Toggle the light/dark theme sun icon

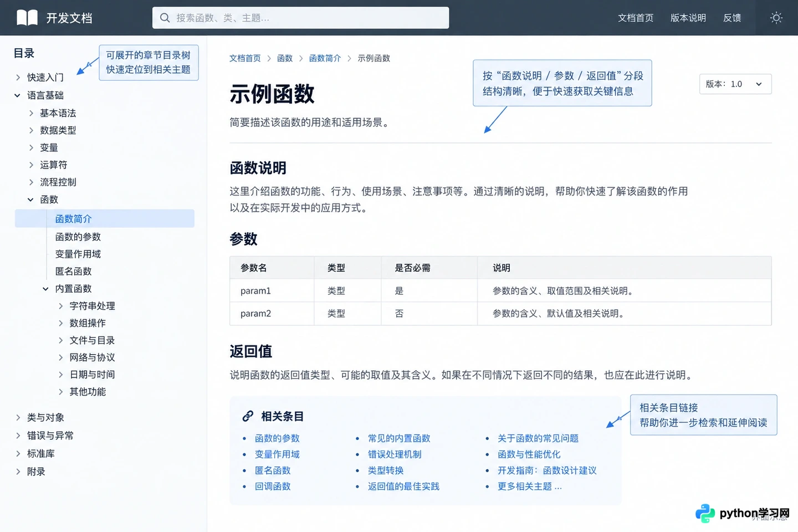click(x=776, y=18)
